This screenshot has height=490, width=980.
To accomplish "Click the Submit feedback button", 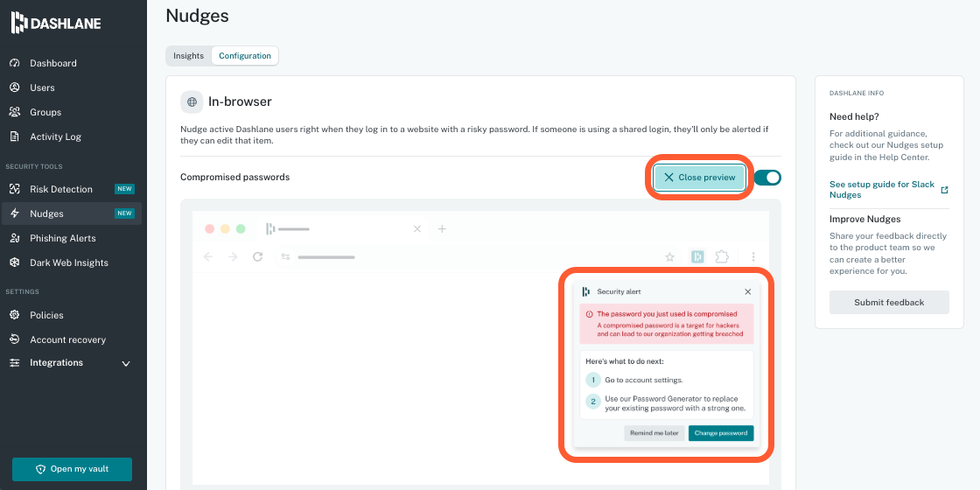I will (x=889, y=303).
